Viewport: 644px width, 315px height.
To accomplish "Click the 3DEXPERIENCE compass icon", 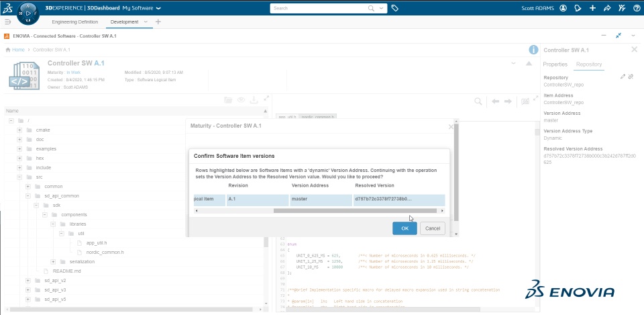I will (x=28, y=13).
